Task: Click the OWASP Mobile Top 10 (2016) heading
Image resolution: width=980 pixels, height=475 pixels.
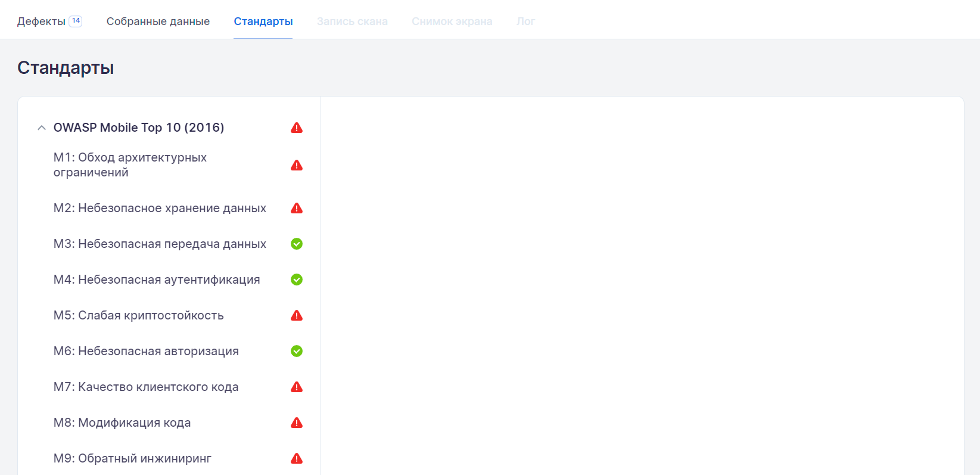Action: pyautogui.click(x=139, y=128)
